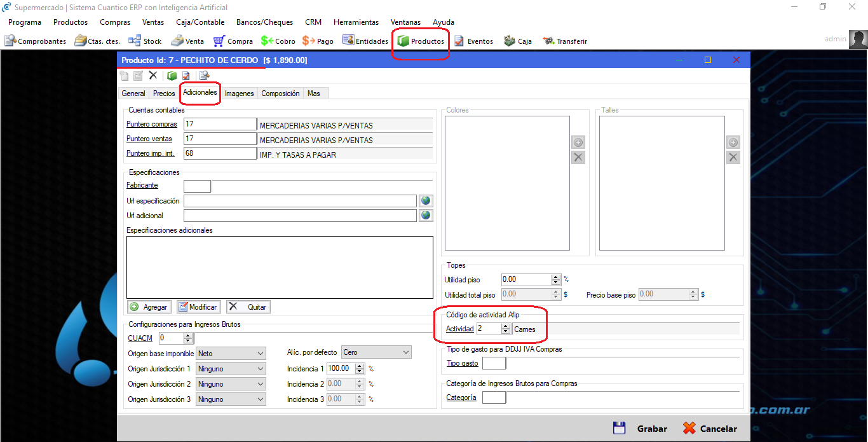Click the Tipo gasto link label

click(462, 363)
